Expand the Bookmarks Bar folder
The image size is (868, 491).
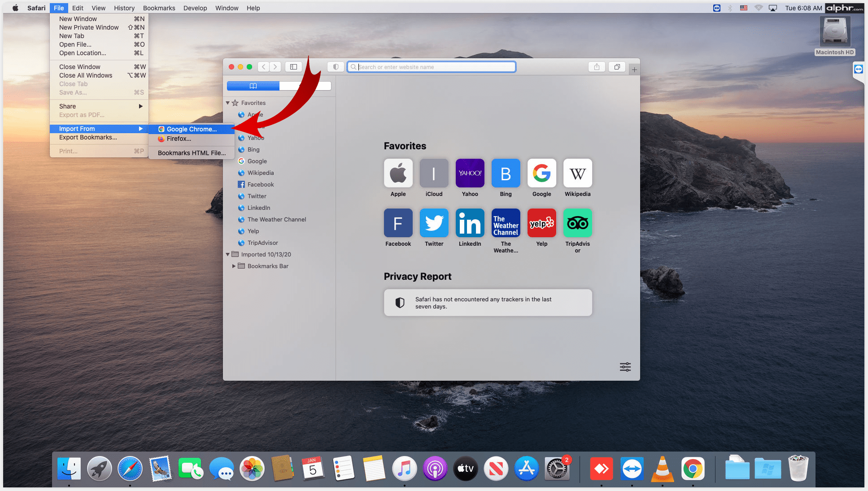234,266
